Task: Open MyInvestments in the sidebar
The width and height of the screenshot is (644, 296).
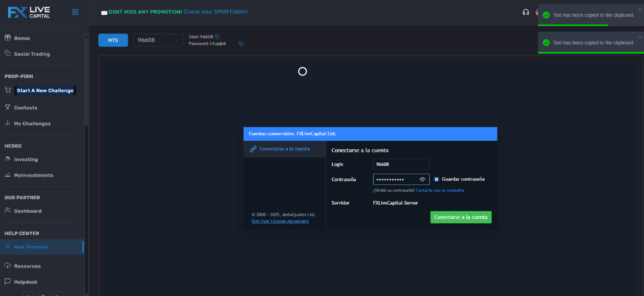Action: (x=33, y=175)
